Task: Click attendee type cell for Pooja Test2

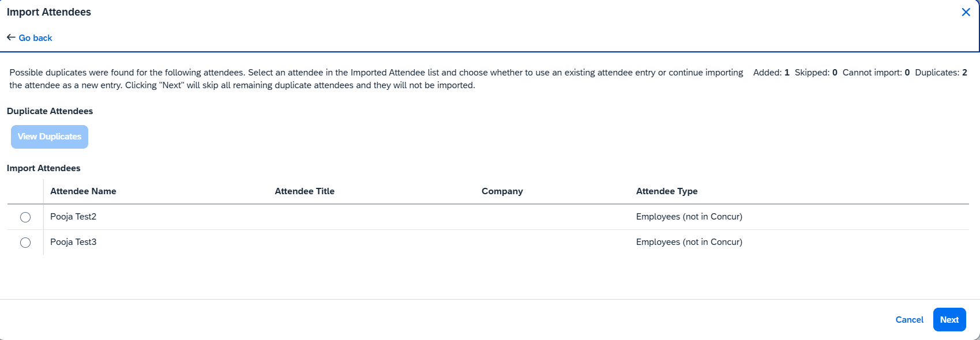Action: click(689, 217)
